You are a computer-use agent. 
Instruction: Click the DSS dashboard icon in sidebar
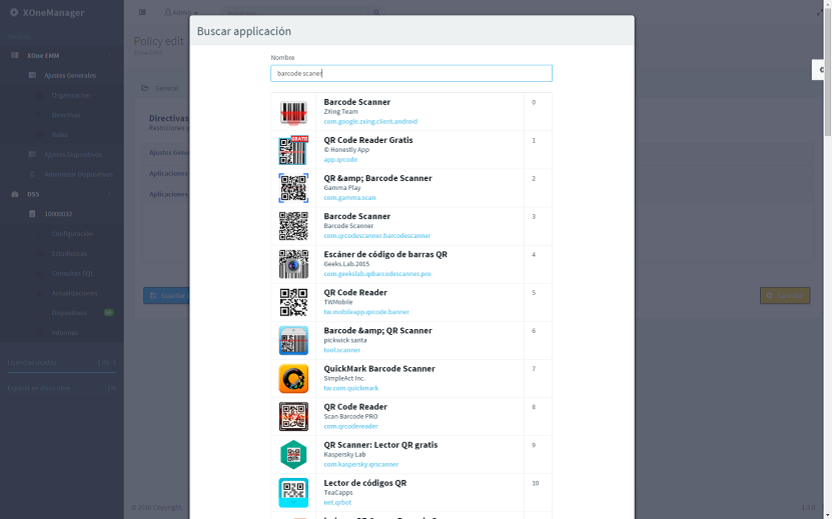15,194
